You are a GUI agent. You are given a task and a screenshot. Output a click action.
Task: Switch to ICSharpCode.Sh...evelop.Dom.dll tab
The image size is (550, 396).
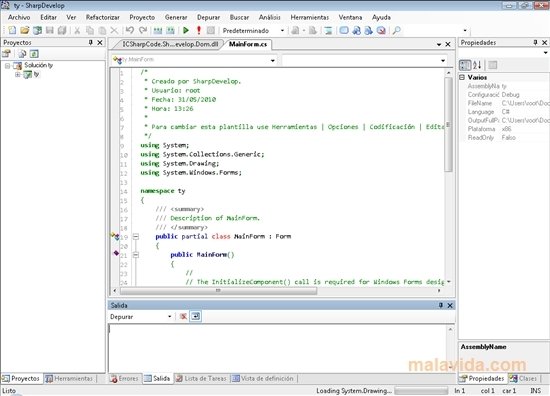pos(170,44)
